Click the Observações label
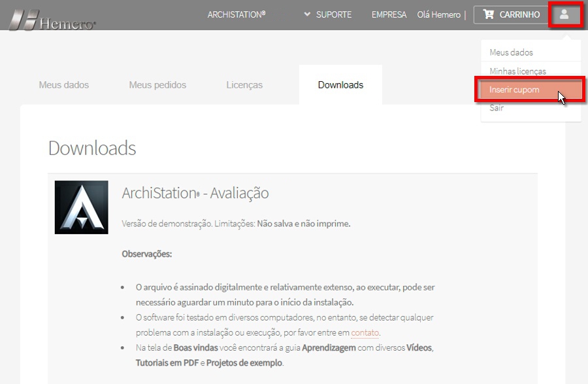The width and height of the screenshot is (588, 384). 146,254
